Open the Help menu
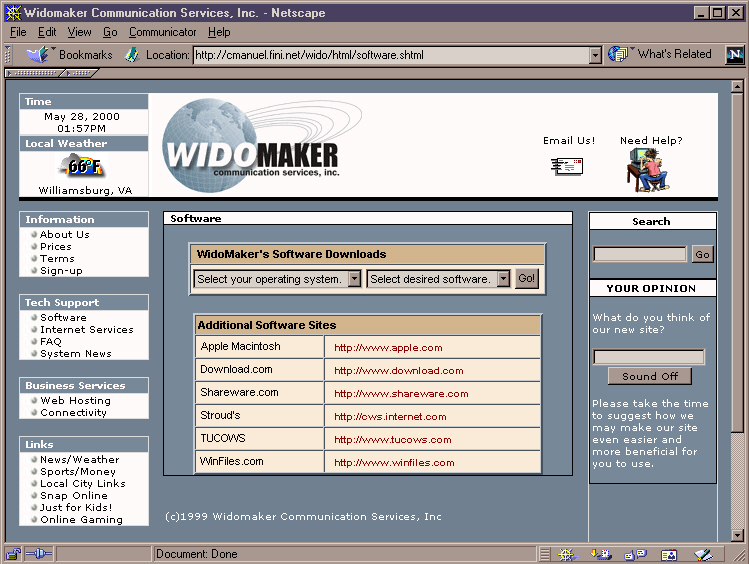 219,32
